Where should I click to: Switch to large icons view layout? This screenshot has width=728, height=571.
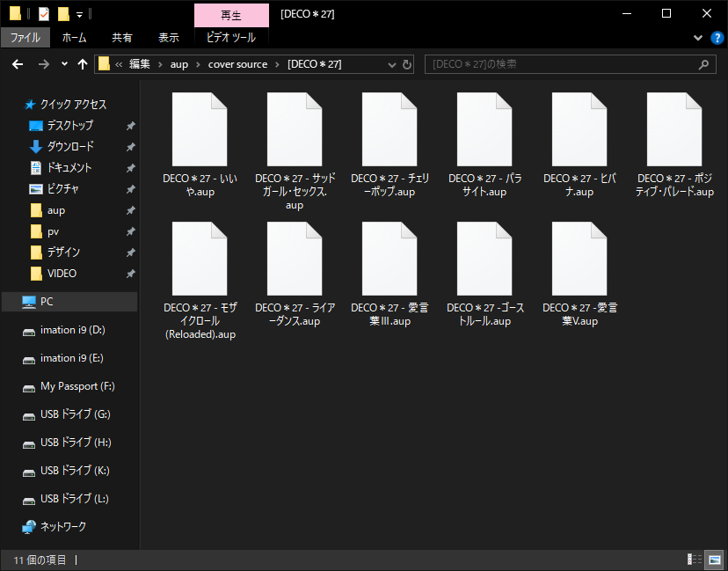[715, 559]
